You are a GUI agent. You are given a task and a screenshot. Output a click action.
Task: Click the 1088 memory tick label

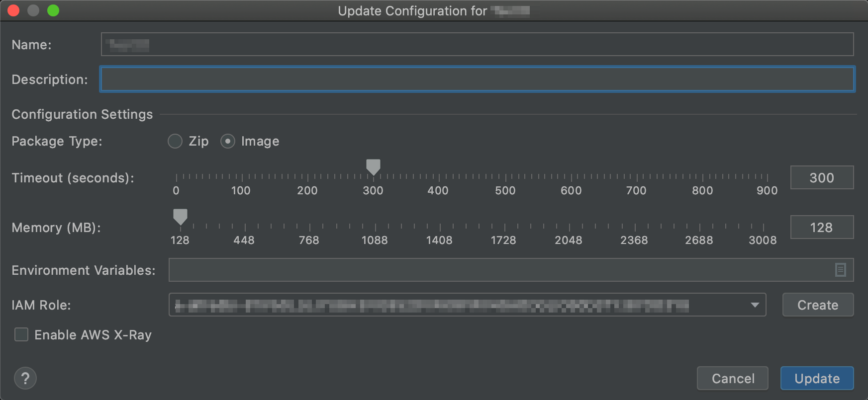point(375,240)
